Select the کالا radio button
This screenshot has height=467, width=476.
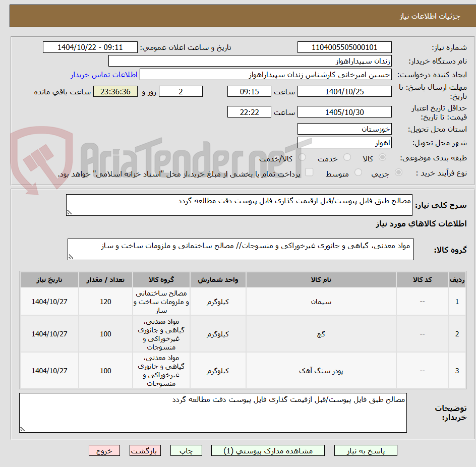pos(383,157)
